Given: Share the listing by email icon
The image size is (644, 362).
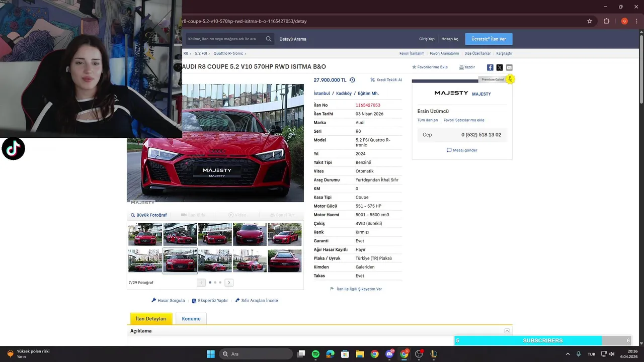Looking at the screenshot, I should 509,67.
